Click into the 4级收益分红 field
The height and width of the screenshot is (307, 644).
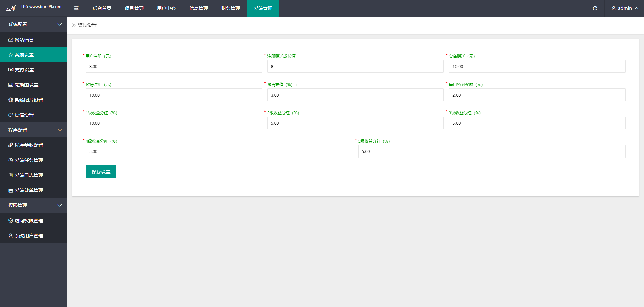(x=219, y=151)
